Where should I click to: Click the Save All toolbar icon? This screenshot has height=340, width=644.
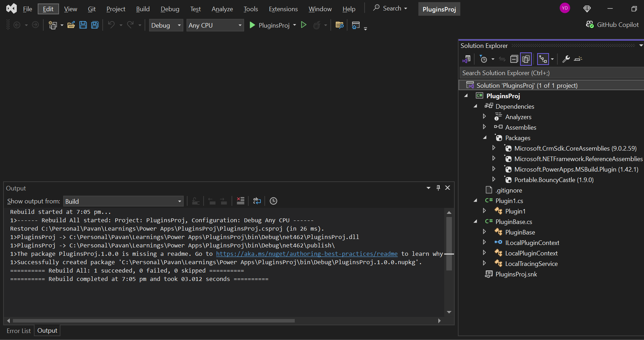point(95,25)
